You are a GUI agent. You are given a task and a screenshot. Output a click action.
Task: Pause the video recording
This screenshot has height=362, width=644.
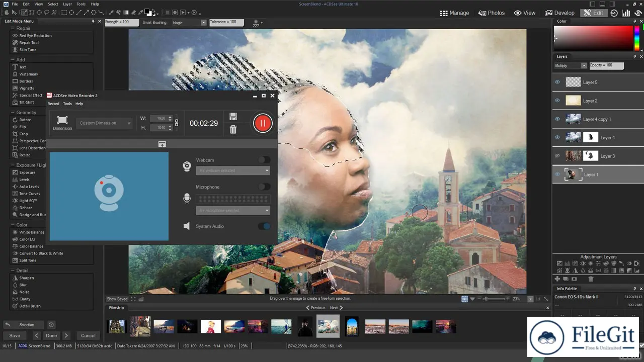(262, 123)
